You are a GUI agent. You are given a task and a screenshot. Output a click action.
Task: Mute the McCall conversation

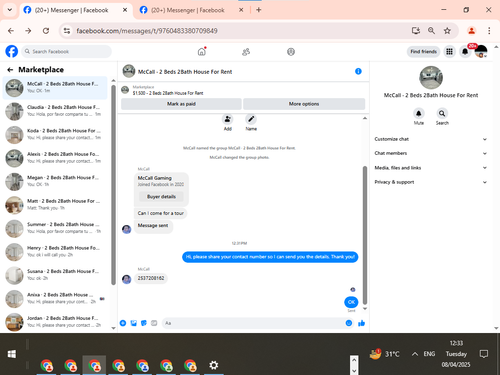point(419,114)
